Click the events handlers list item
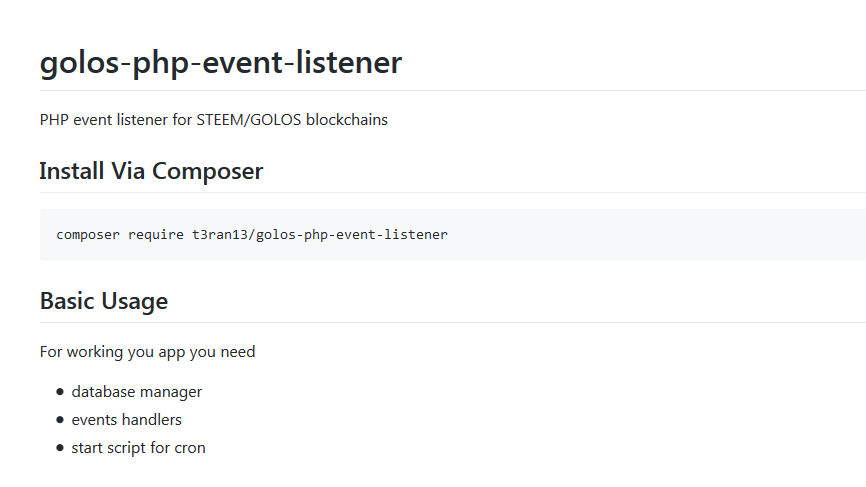Screen dimensions: 866x487 [x=126, y=420]
